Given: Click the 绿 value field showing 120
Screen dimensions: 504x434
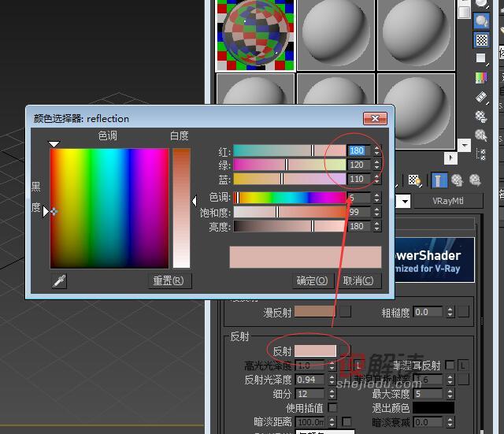Looking at the screenshot, I should [x=360, y=165].
